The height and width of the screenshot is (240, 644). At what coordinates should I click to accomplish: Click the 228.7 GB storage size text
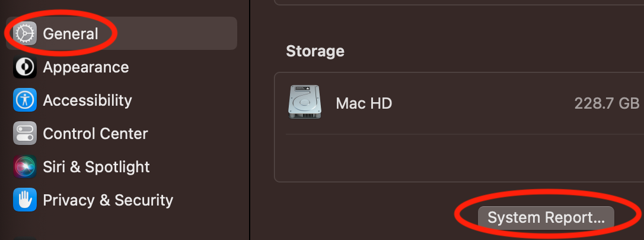coord(607,103)
